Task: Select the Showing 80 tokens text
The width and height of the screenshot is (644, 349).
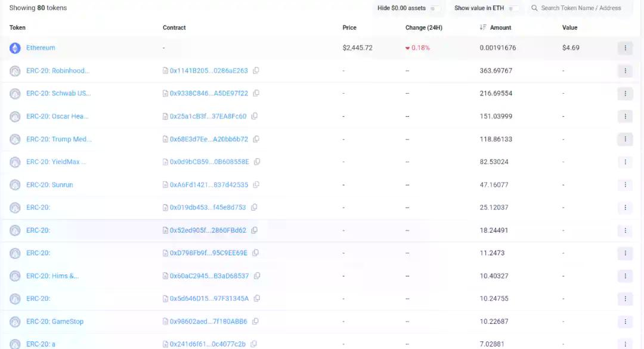Action: (38, 8)
